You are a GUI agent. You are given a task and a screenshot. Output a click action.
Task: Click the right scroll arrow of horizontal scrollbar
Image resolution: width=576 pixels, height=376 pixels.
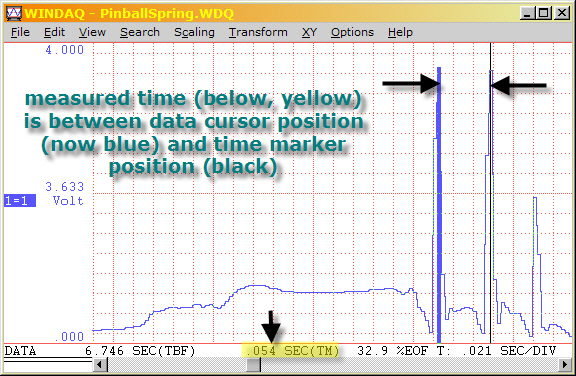565,365
